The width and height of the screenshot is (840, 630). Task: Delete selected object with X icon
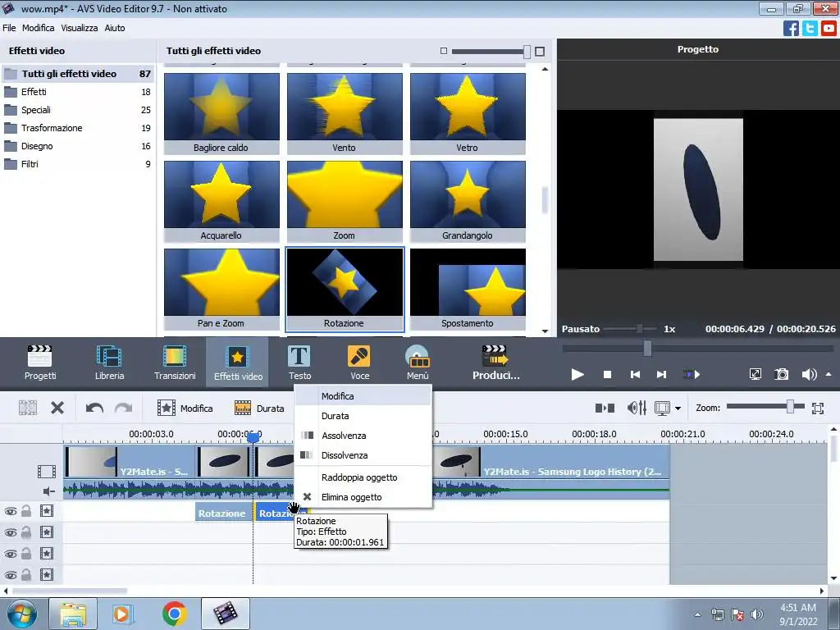click(57, 409)
